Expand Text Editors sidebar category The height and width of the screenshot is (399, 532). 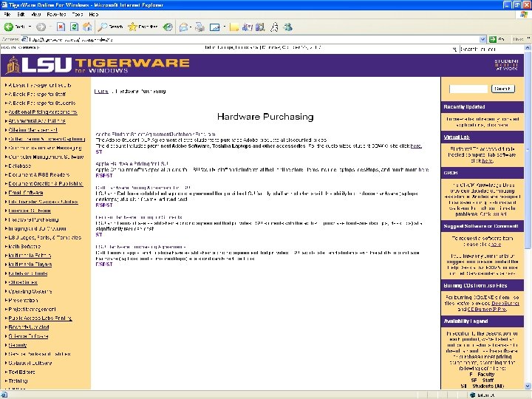pos(21,372)
